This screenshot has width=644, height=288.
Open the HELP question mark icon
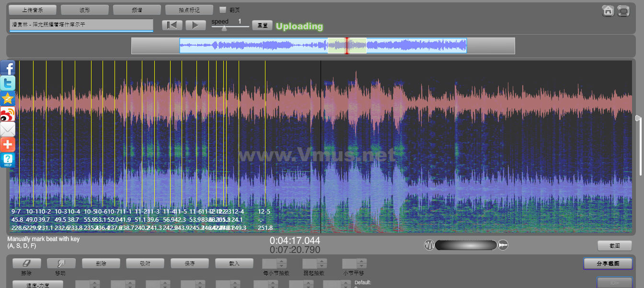[x=8, y=160]
